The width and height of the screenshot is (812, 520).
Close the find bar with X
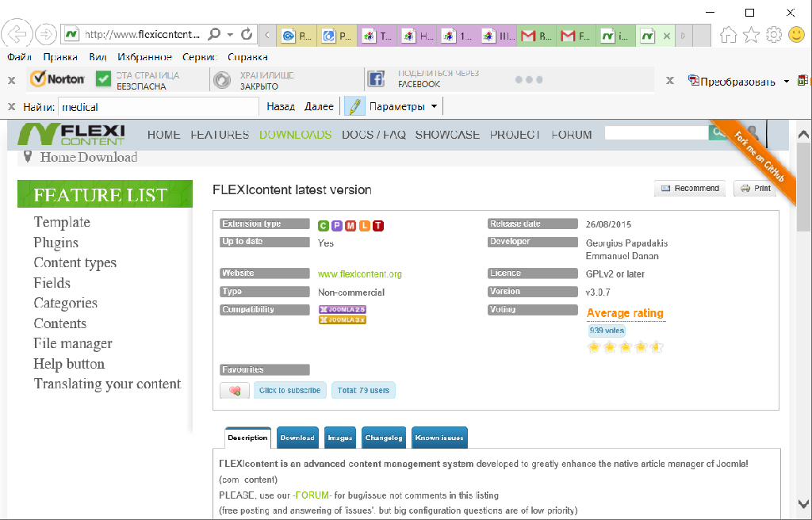tap(11, 107)
